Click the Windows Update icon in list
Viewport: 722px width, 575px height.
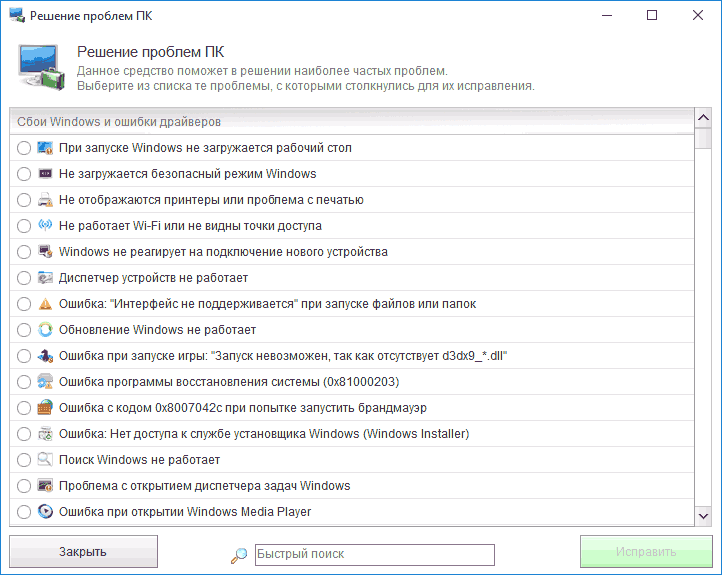click(x=45, y=330)
